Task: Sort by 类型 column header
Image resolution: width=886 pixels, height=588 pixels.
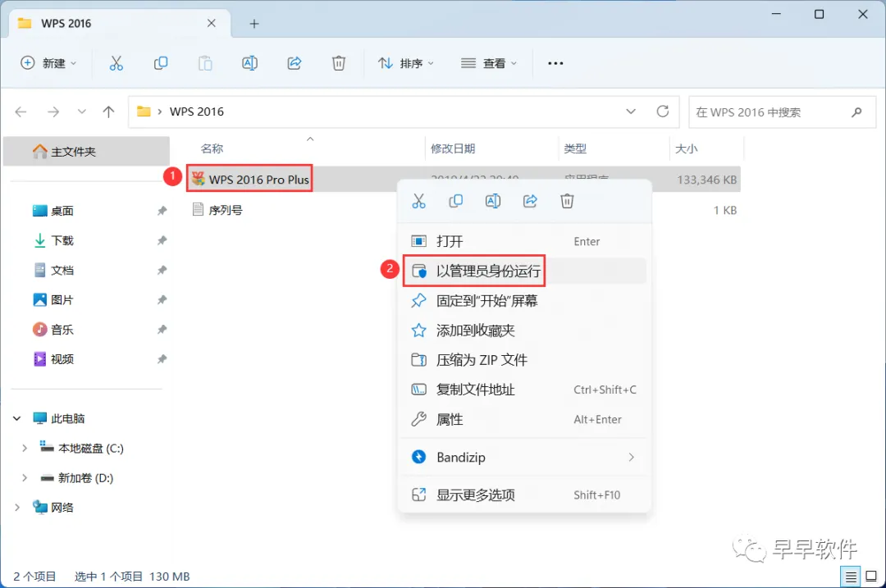Action: point(575,148)
